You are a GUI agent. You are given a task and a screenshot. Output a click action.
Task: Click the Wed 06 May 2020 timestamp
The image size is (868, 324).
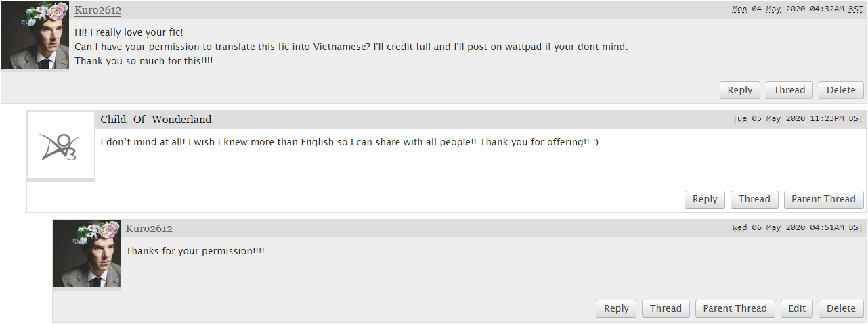pyautogui.click(x=798, y=227)
